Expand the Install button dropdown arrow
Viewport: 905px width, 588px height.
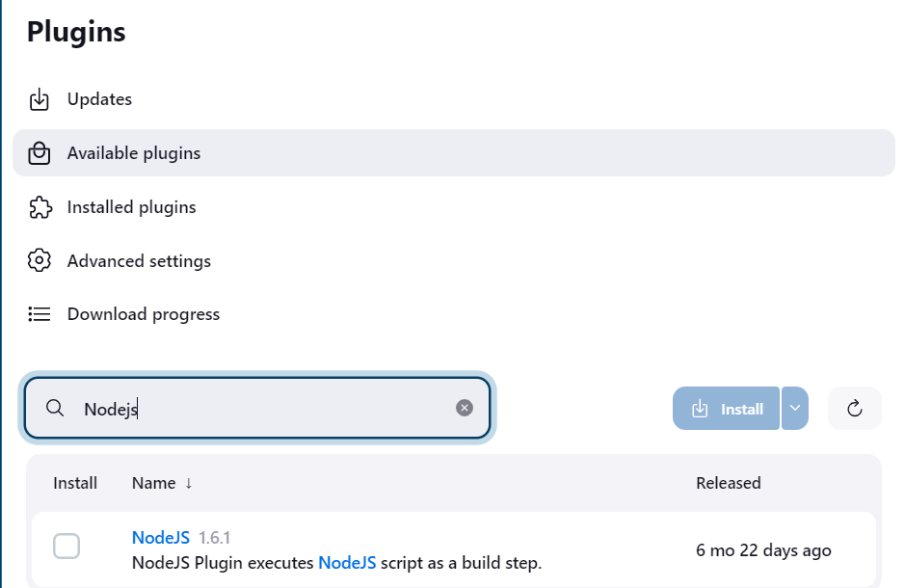795,409
